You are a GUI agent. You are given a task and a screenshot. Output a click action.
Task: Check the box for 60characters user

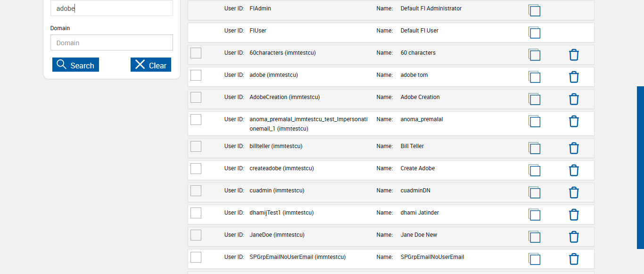pyautogui.click(x=196, y=53)
